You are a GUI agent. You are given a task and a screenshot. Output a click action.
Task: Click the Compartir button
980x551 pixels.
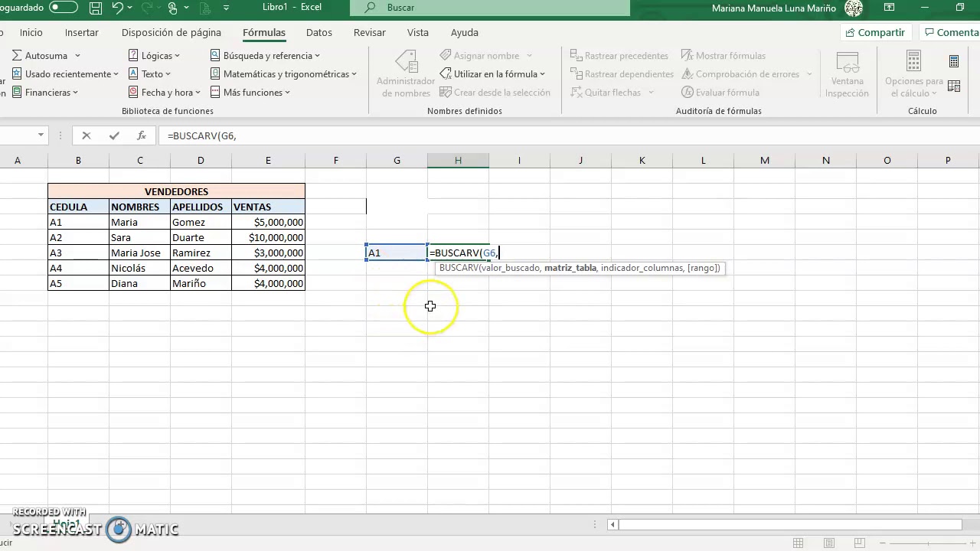tap(874, 33)
